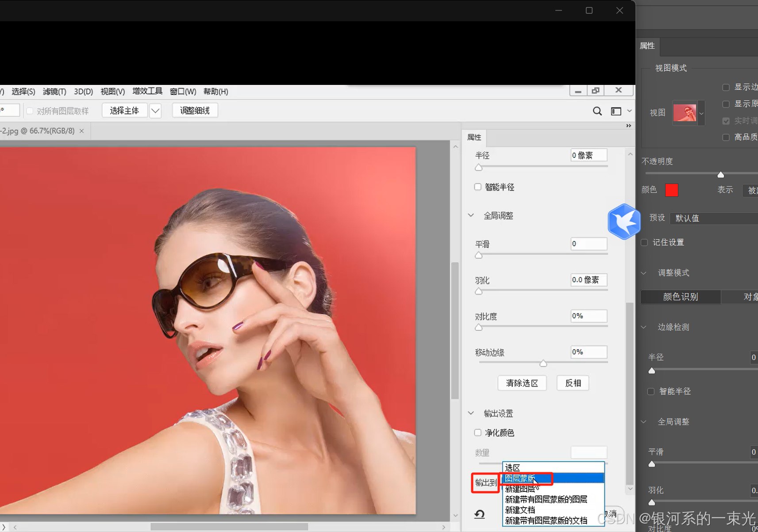Select the 属性 tab in the light panel
758x532 pixels.
474,138
